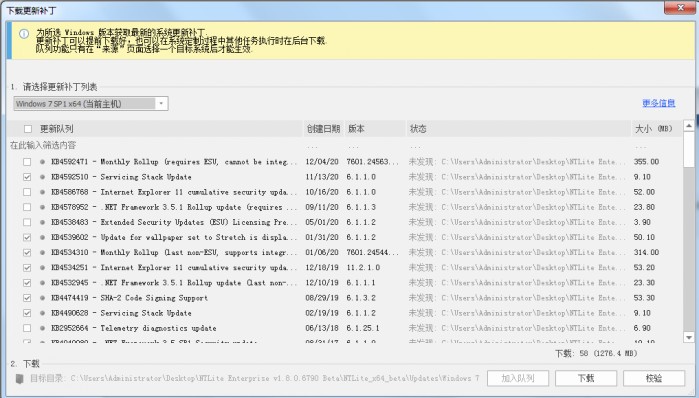The width and height of the screenshot is (699, 398).
Task: Click the status dot of KB4592471
Action: click(42, 162)
